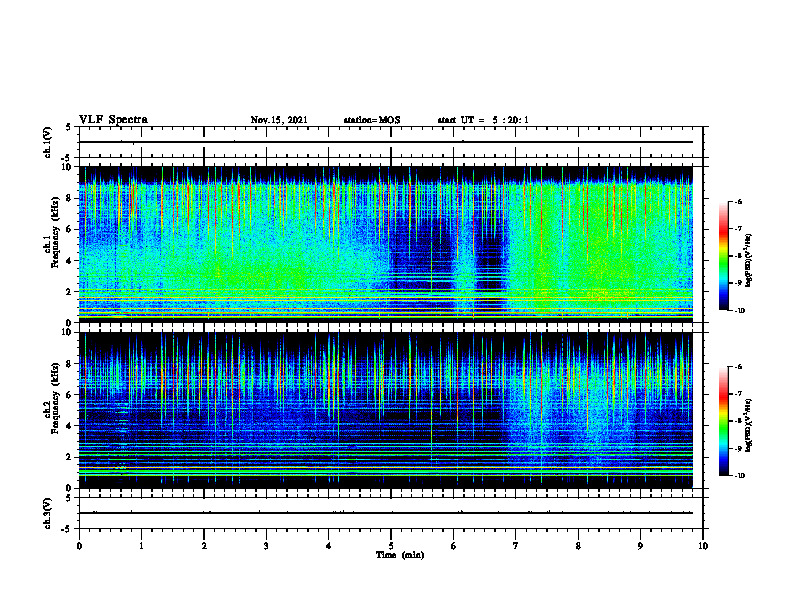
Task: Click the ch.1 spectrogram color bar
Action: pos(724,256)
